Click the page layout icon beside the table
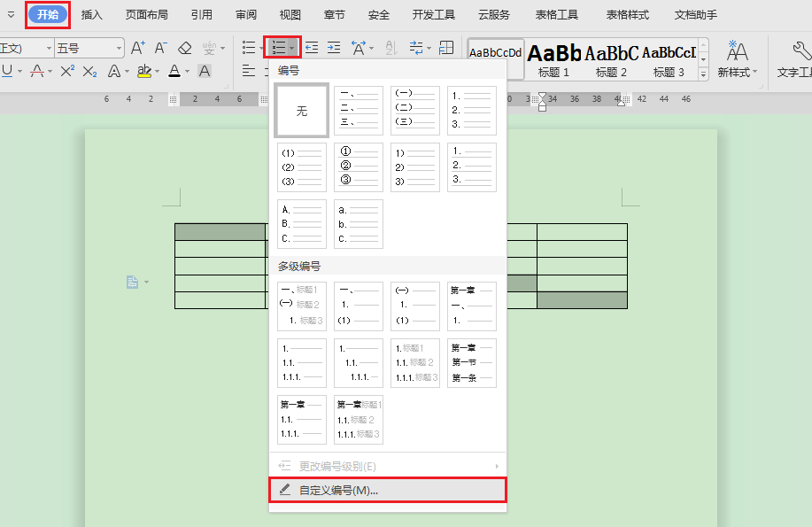 coord(133,282)
